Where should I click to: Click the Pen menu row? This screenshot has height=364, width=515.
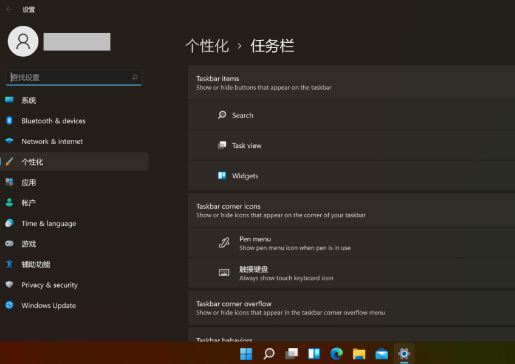[x=351, y=243]
